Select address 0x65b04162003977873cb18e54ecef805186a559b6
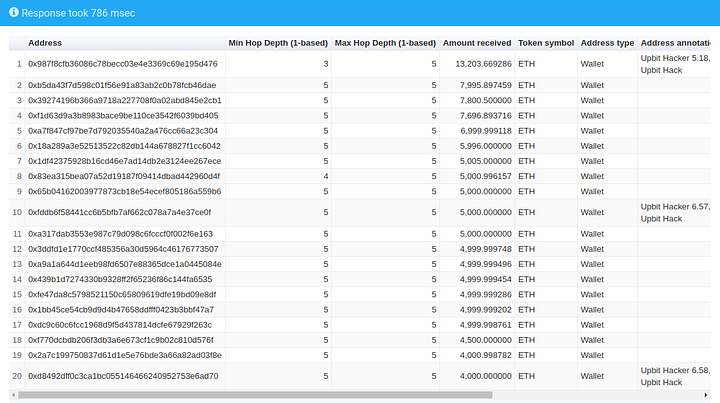 point(124,191)
